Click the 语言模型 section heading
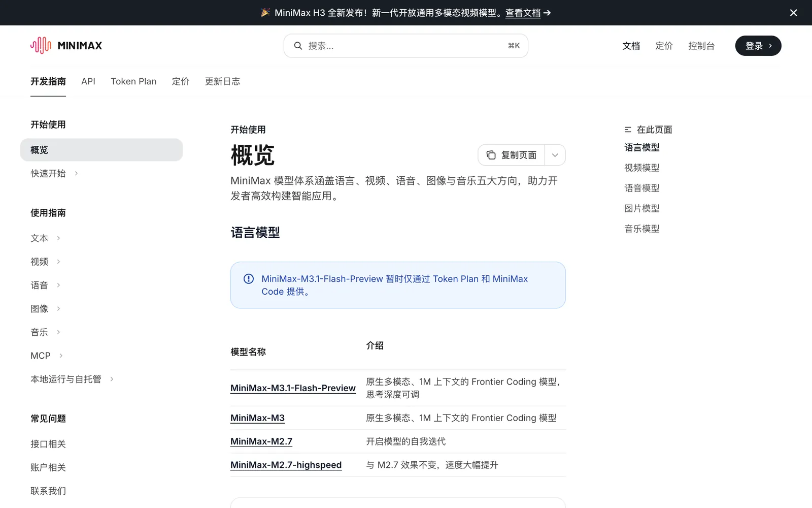Viewport: 812px width, 508px height. pyautogui.click(x=255, y=233)
